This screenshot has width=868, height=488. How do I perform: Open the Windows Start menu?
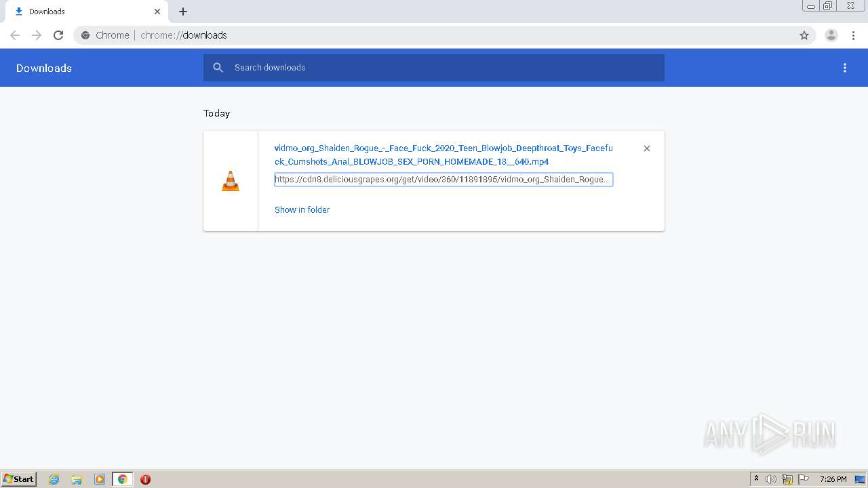click(x=19, y=479)
